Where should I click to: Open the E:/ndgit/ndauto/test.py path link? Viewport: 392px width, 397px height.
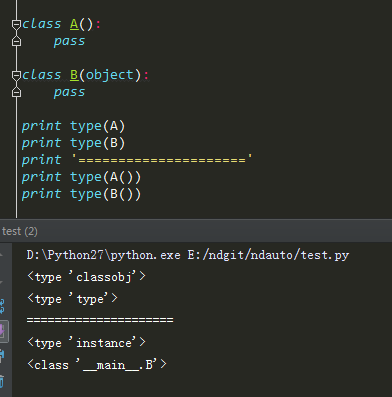(x=268, y=255)
